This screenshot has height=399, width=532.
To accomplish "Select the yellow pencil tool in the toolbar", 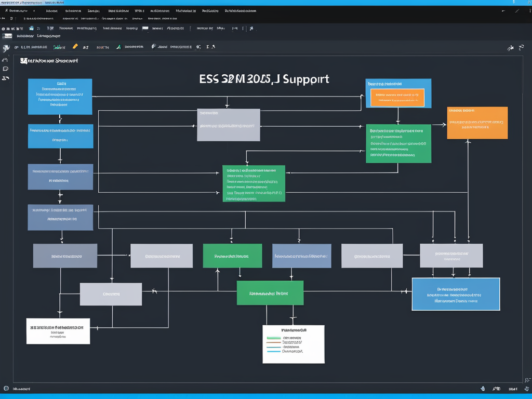I will 75,47.
